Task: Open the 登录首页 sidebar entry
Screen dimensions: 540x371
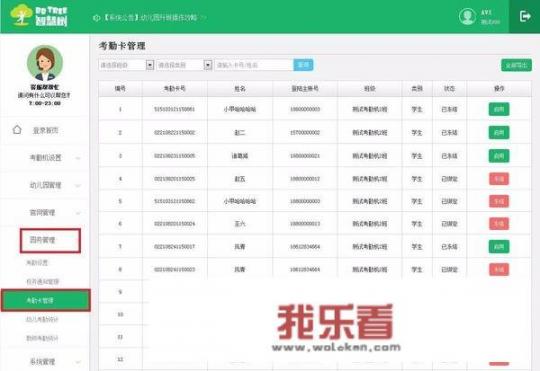Action: click(45, 131)
